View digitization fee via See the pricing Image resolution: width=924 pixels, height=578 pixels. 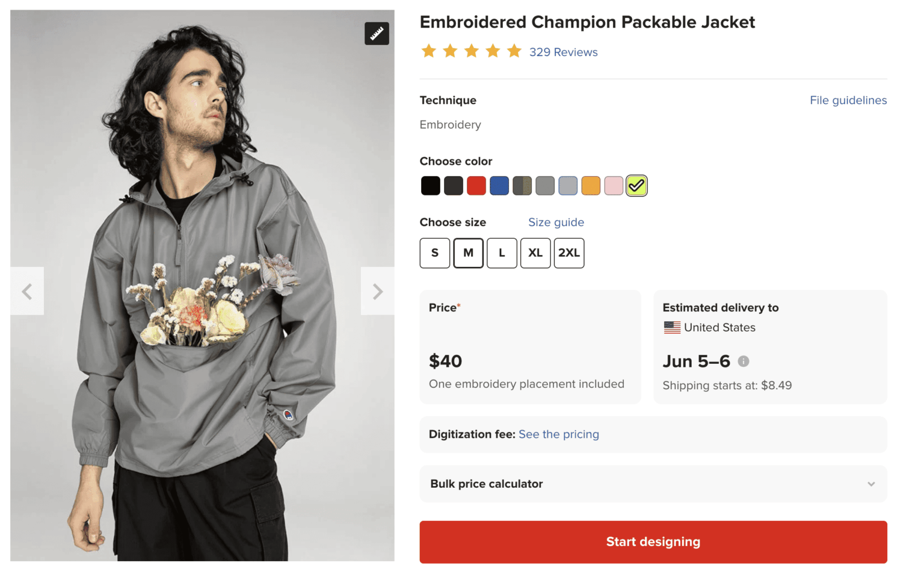pyautogui.click(x=558, y=435)
